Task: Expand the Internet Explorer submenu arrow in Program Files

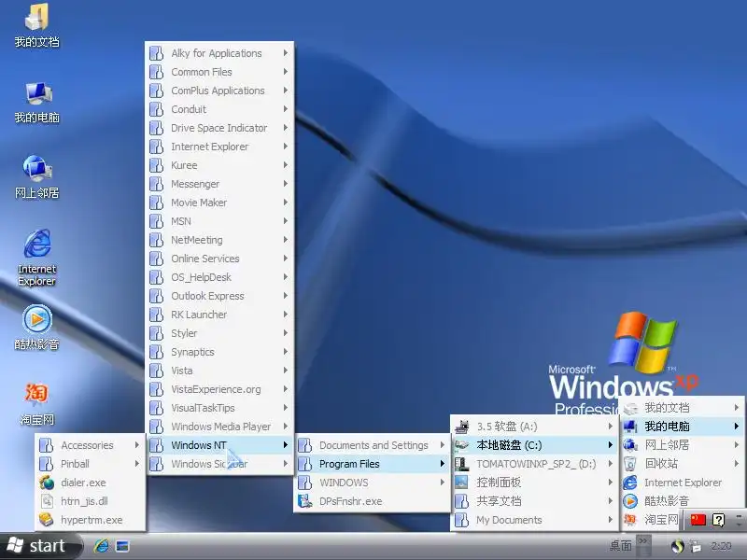Action: coord(286,147)
